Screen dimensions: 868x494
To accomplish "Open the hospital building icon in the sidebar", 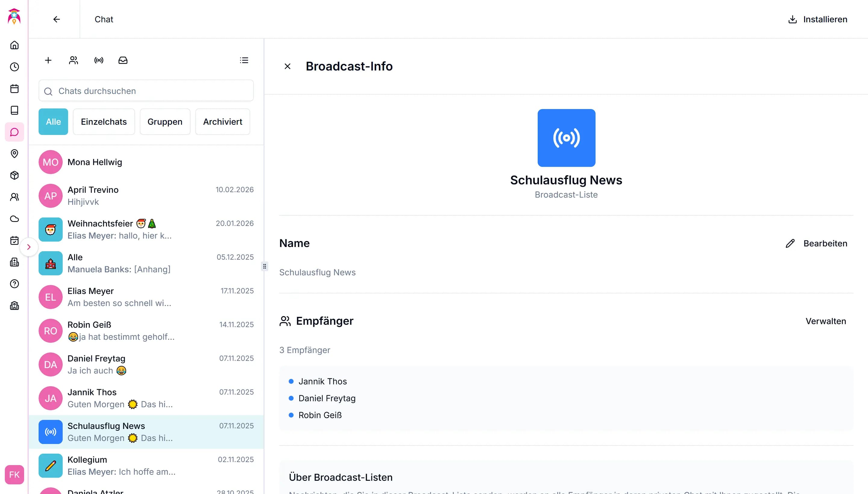I will point(14,262).
